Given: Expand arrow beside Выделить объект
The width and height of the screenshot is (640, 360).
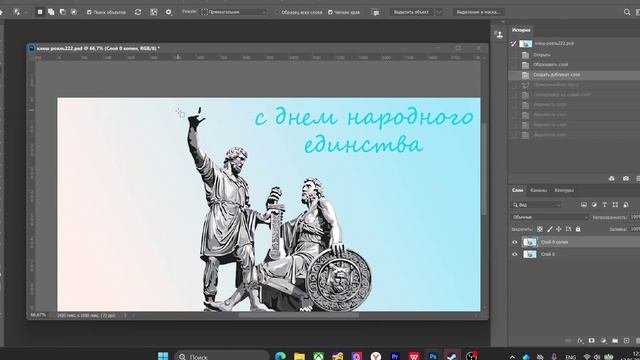Looking at the screenshot, I should pos(439,12).
